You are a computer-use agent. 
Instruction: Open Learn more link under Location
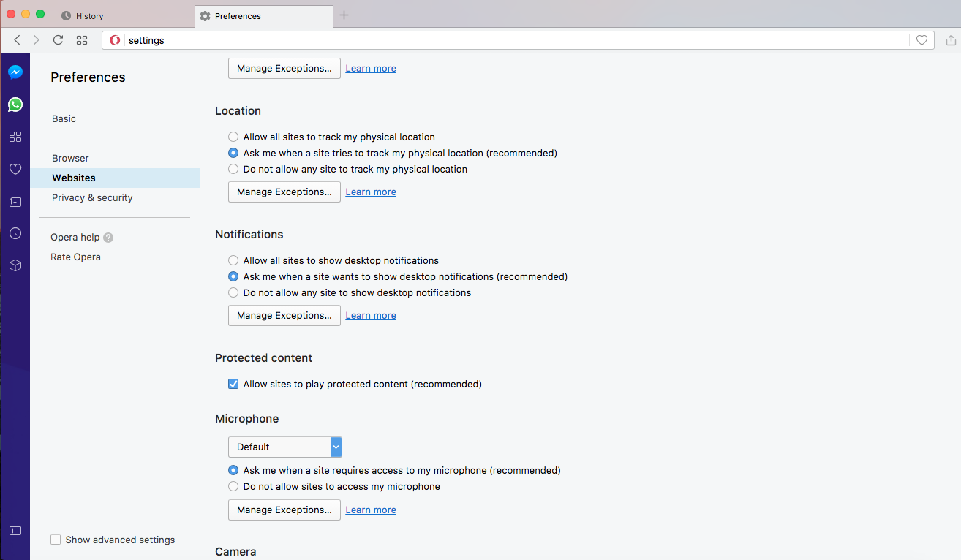371,192
